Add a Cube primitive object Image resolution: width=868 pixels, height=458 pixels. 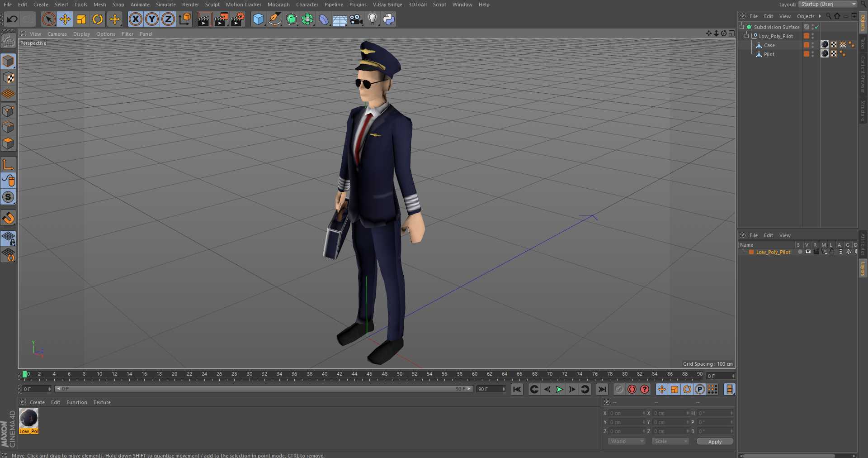click(x=258, y=19)
